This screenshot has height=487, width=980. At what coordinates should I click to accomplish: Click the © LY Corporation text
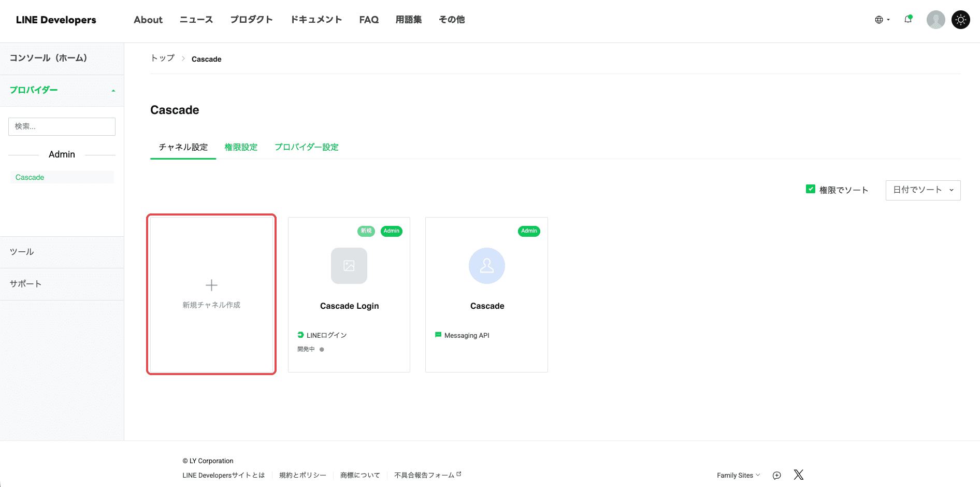tap(208, 461)
